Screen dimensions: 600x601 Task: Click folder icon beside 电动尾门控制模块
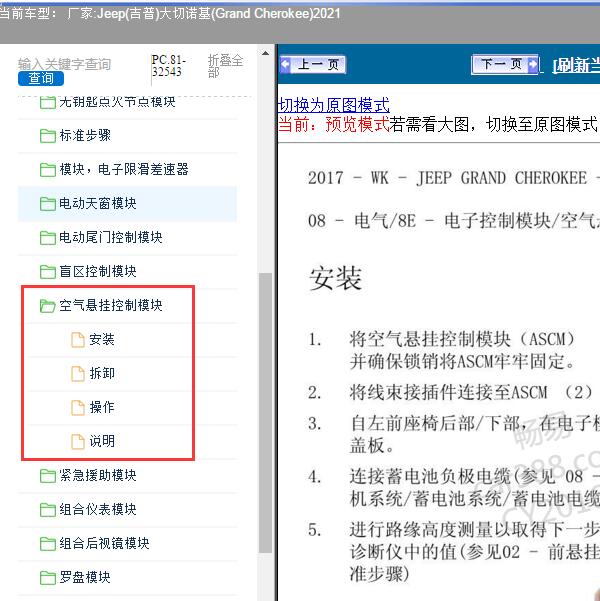point(48,238)
